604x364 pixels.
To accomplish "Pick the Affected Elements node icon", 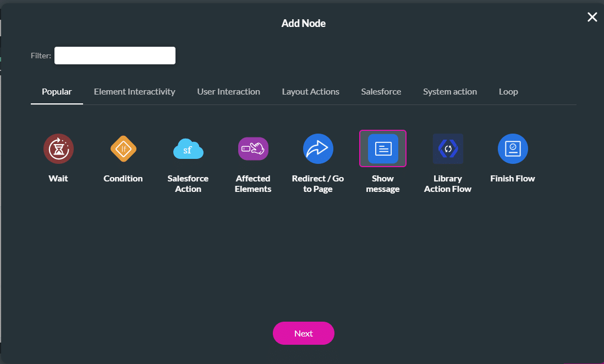I will pyautogui.click(x=253, y=148).
